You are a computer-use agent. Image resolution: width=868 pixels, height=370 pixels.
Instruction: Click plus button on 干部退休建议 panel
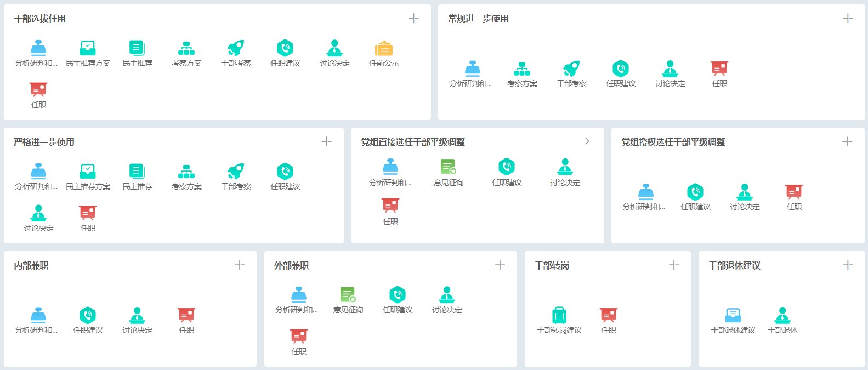848,265
